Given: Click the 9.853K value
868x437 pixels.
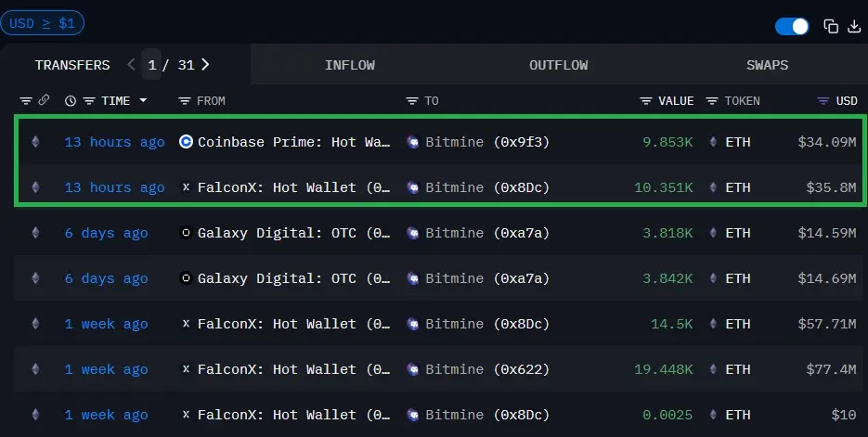Looking at the screenshot, I should coord(667,142).
